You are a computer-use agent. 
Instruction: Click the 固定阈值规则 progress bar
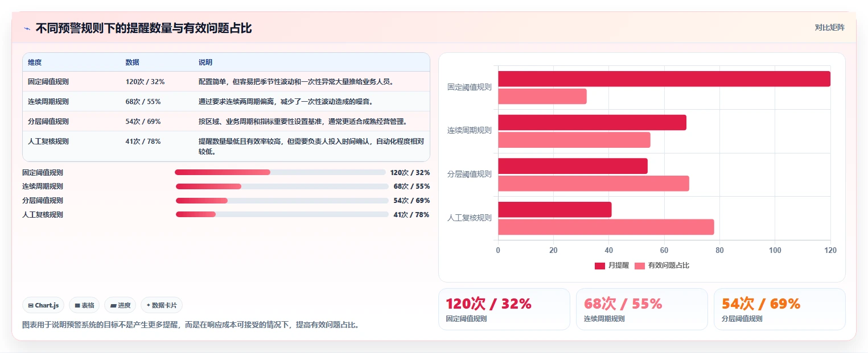280,172
